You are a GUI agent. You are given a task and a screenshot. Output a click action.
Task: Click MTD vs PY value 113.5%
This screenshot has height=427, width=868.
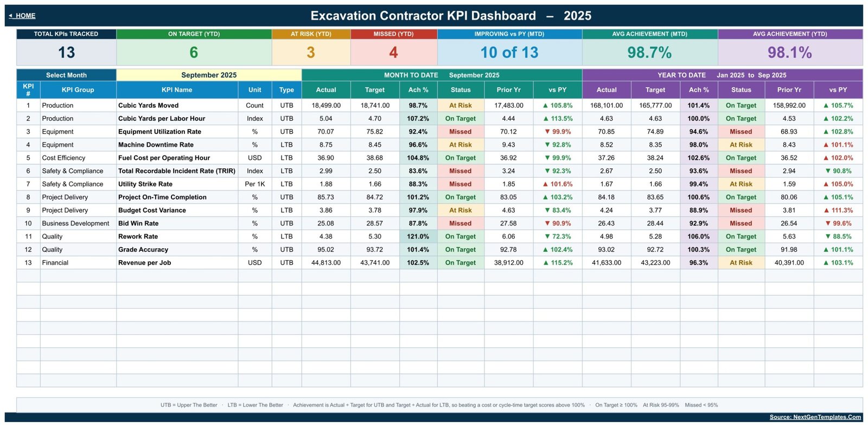click(558, 119)
